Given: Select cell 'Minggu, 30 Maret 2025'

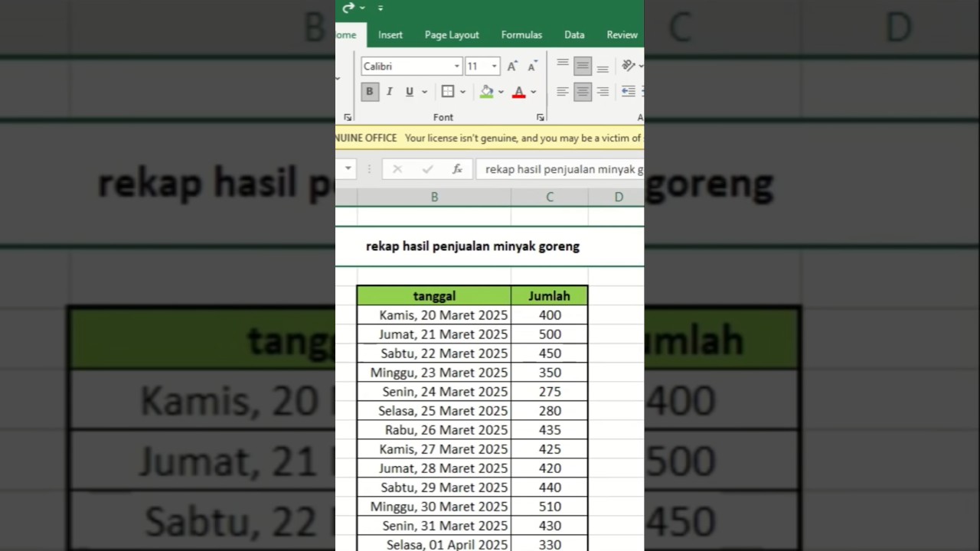Looking at the screenshot, I should click(x=434, y=507).
